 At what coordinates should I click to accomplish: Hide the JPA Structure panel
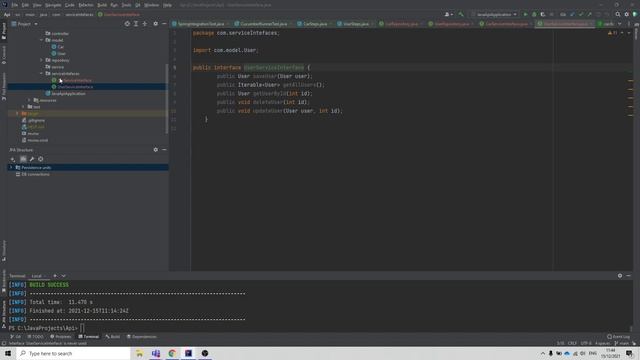pos(164,150)
